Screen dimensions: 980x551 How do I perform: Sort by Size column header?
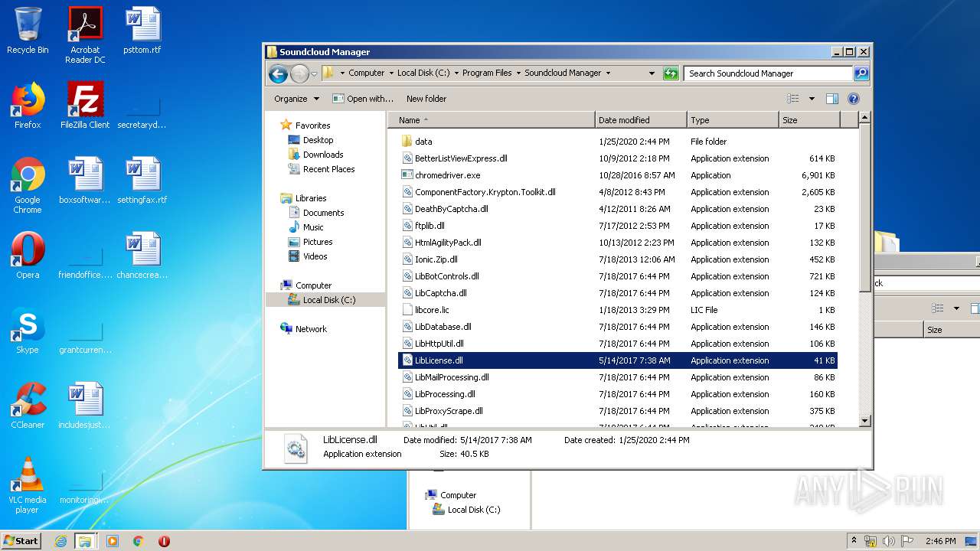(x=809, y=120)
